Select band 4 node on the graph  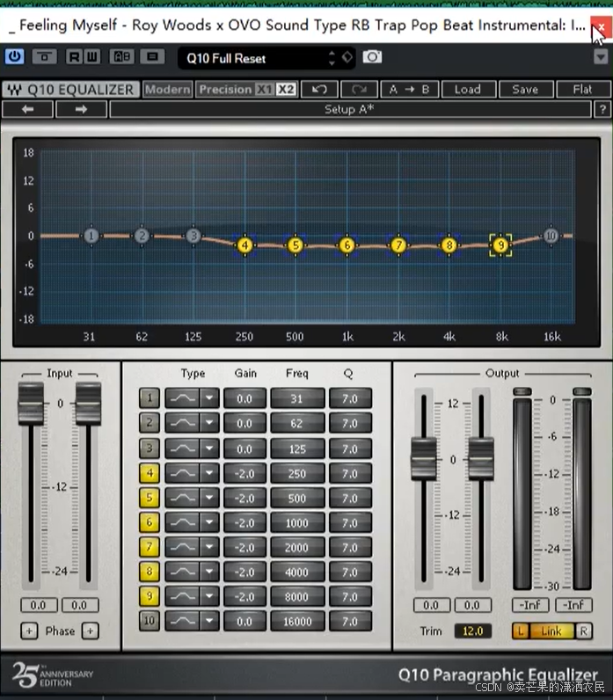244,245
